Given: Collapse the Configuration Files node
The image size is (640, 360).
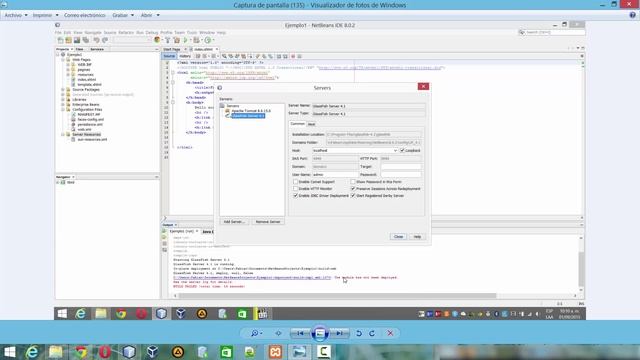Looking at the screenshot, I should click(x=63, y=109).
